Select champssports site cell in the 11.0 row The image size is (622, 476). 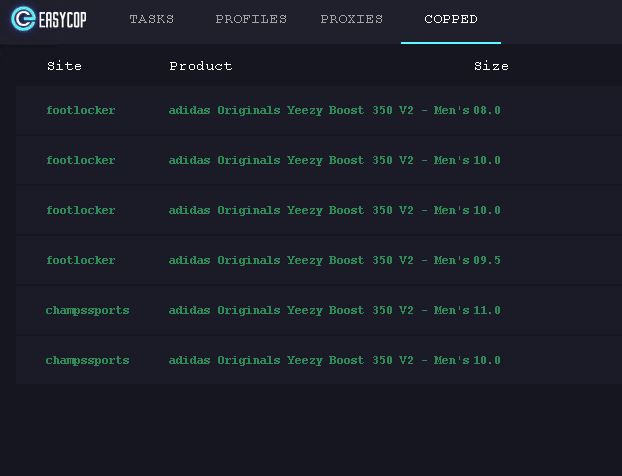87,311
